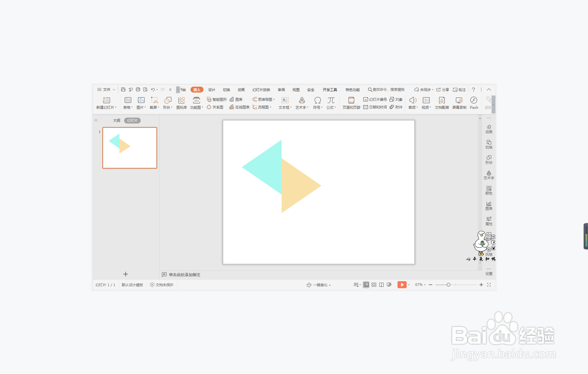Toggle normal view mode button
The height and width of the screenshot is (374, 588).
coord(366,285)
